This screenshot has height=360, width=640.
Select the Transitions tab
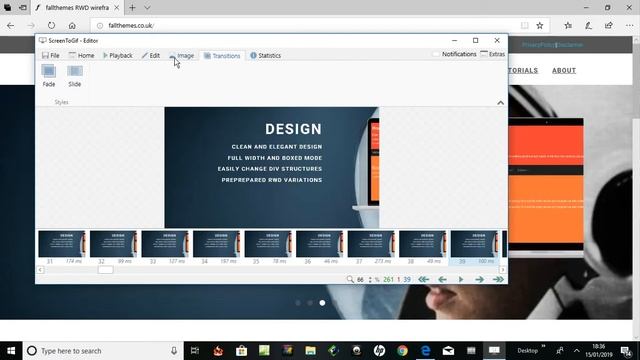point(222,56)
